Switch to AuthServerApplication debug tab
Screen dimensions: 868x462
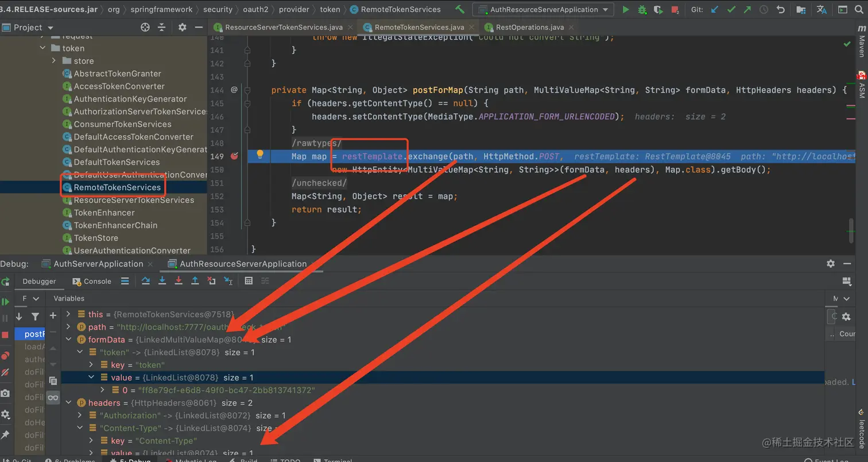(98, 264)
